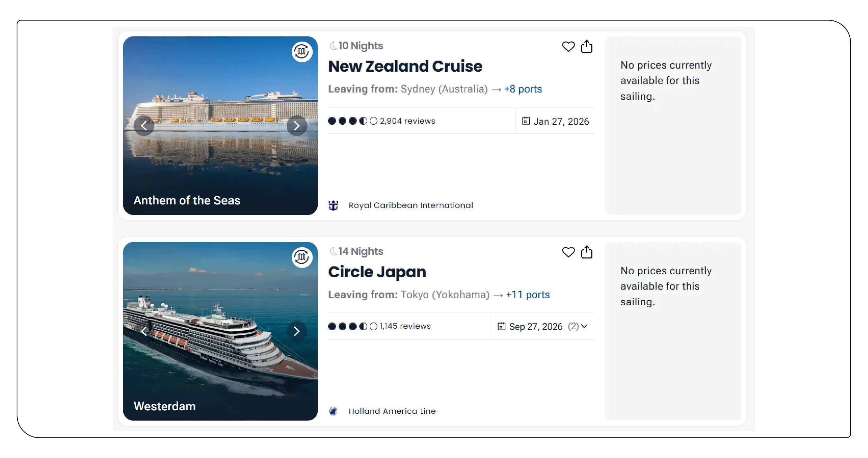Viewport: 868px width, 458px height.
Task: Expand the Sep 27, 2026 sailing dates dropdown
Action: tap(584, 326)
